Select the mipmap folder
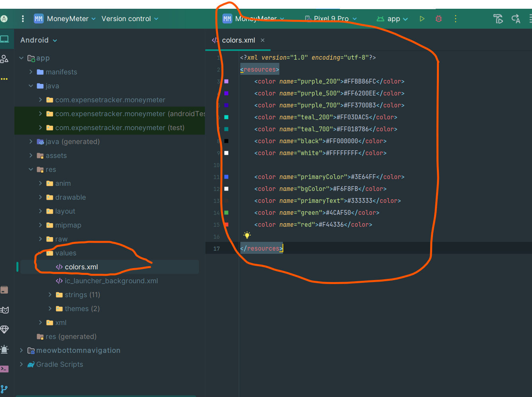This screenshot has height=397, width=532. pyautogui.click(x=68, y=225)
